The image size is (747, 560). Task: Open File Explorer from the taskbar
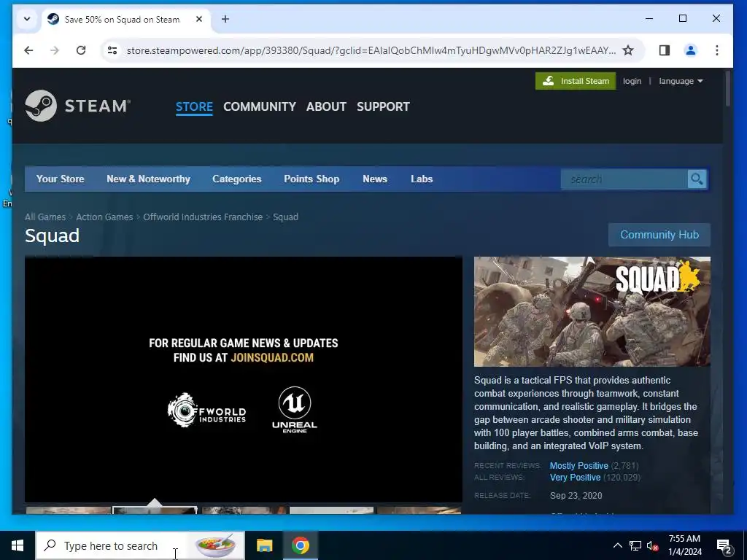point(264,545)
